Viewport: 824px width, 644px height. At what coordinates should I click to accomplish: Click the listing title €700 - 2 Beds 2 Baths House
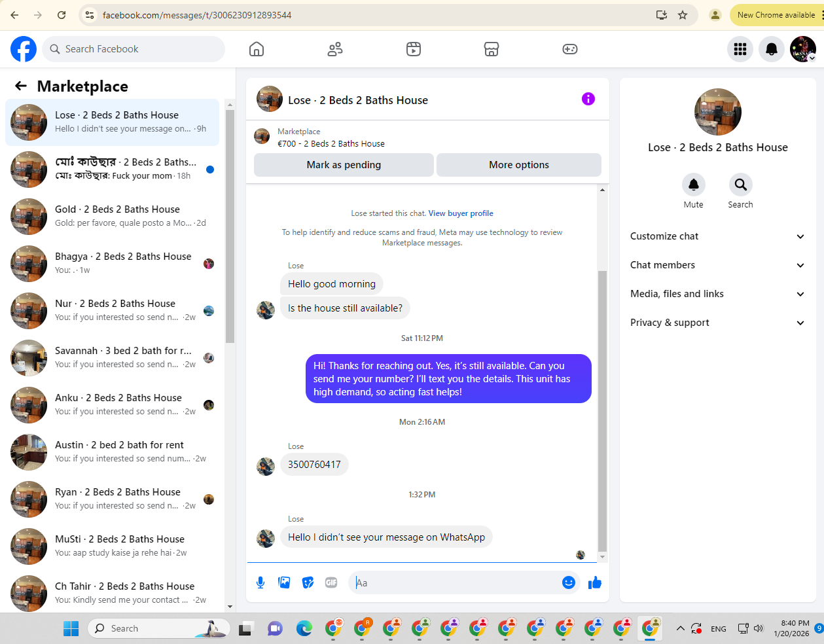[x=331, y=143]
